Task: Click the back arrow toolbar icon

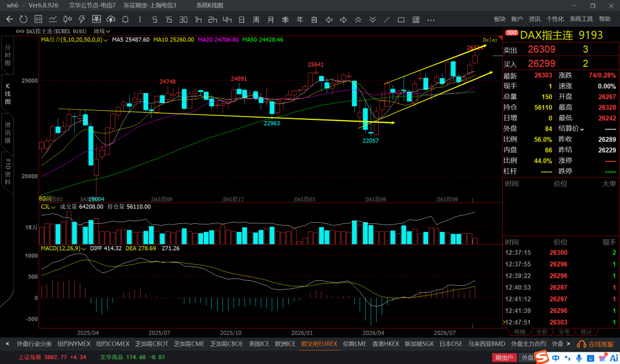Action: [x=10, y=19]
